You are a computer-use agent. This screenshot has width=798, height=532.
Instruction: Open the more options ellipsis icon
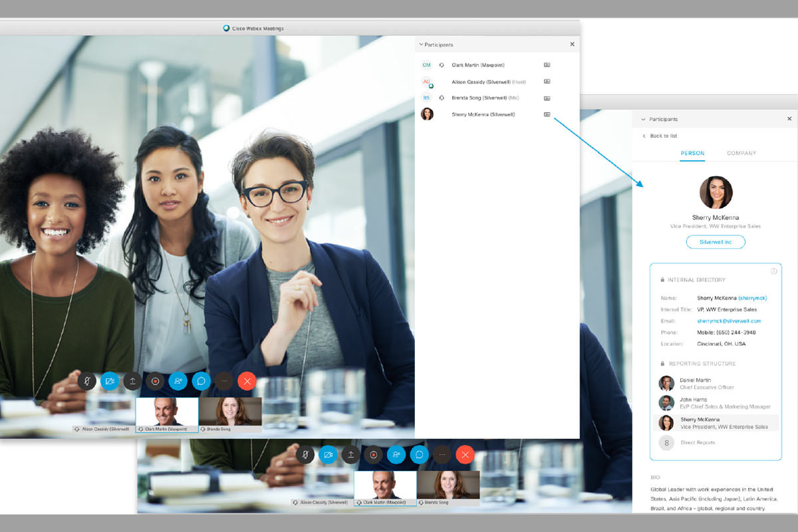[223, 381]
